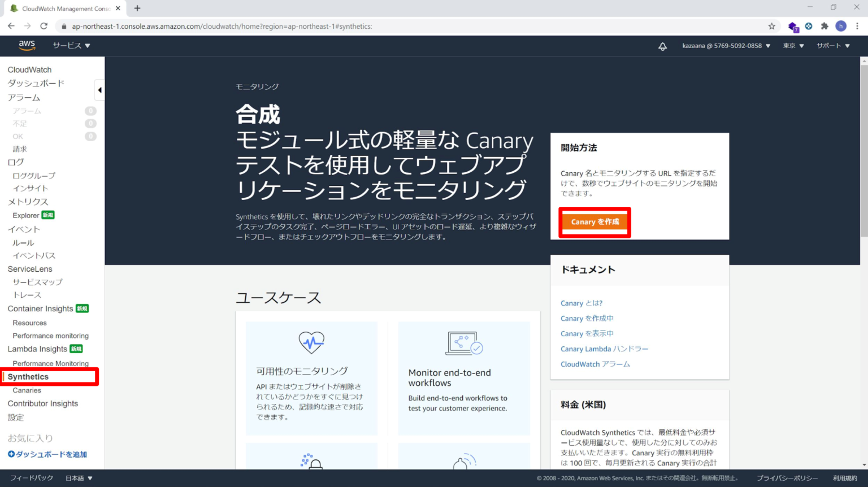Open the サポート menu
868x487 pixels.
(x=833, y=46)
